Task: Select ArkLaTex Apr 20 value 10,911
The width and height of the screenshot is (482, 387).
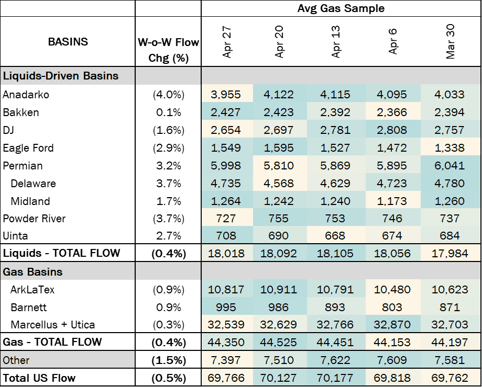Action: click(x=278, y=289)
